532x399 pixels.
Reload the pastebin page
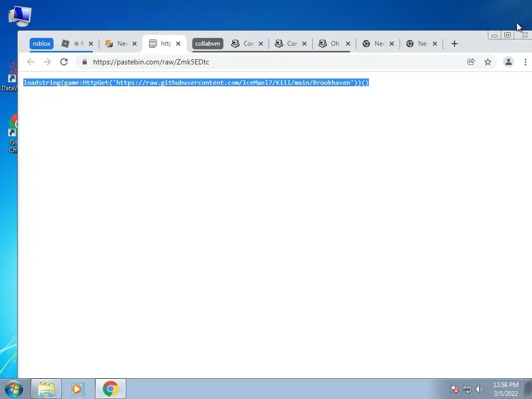[x=64, y=62]
